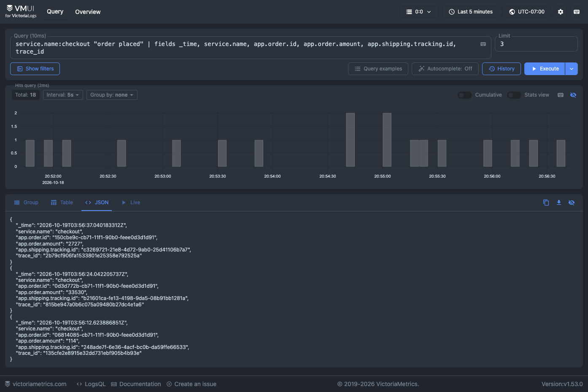Enable the Stats view switch
Image resolution: width=588 pixels, height=392 pixels.
point(514,95)
